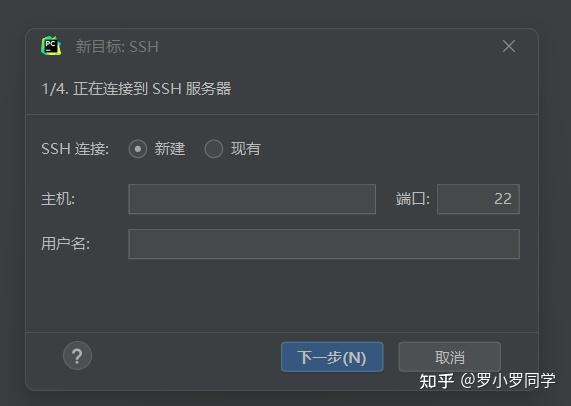Viewport: 571px width, 406px height.
Task: Click the 现有 radio label text
Action: pyautogui.click(x=246, y=149)
